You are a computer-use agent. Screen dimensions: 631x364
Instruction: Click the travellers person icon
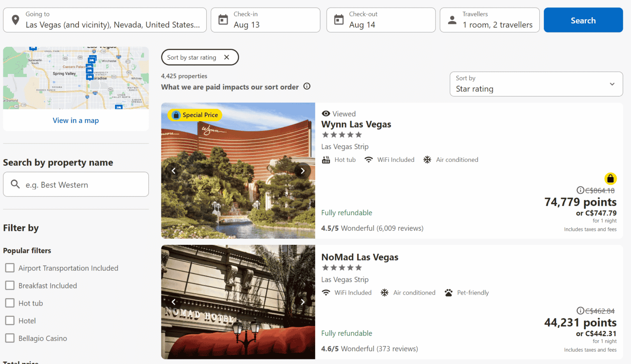point(451,19)
